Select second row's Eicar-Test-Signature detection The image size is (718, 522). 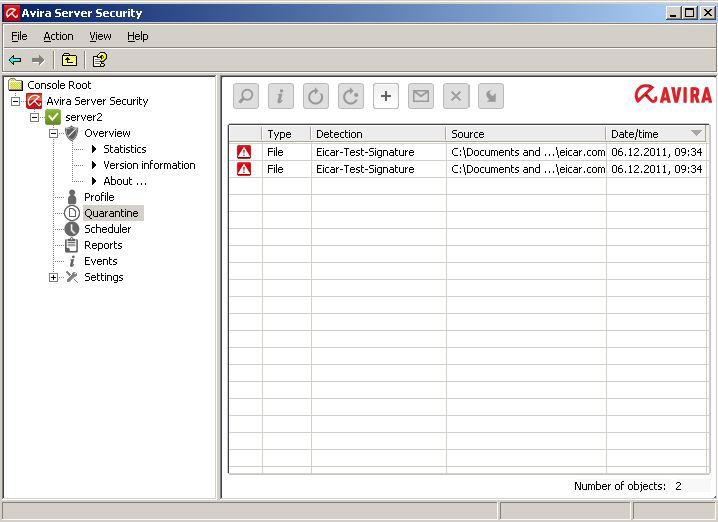click(365, 169)
